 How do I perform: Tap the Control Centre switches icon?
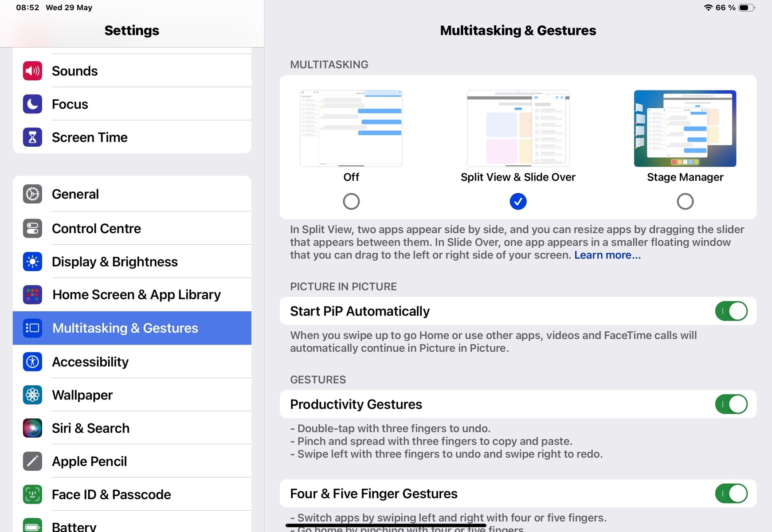(x=32, y=228)
